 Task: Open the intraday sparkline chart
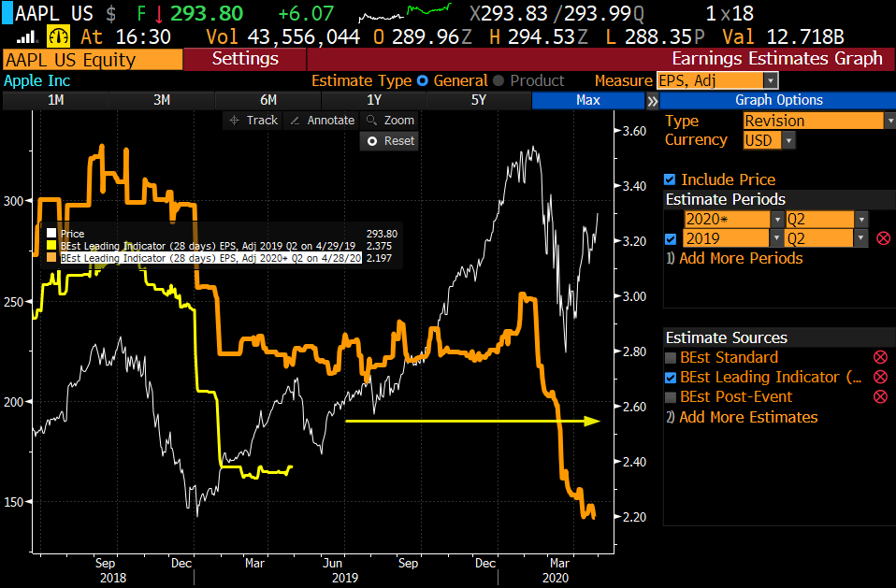tap(405, 12)
